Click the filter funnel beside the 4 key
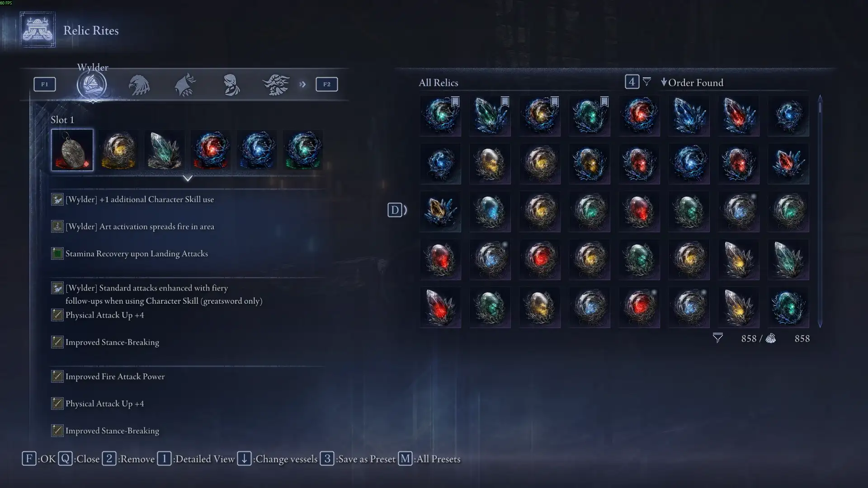 coord(647,82)
